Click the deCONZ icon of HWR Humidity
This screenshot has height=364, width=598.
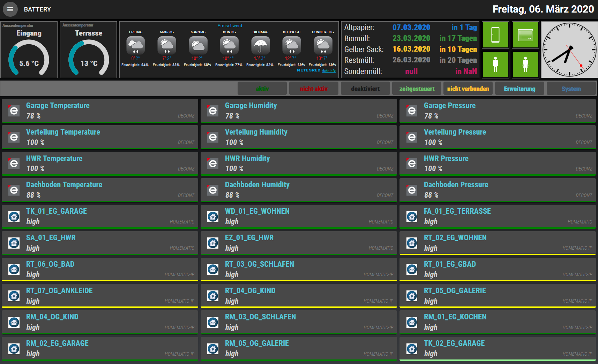coord(213,164)
